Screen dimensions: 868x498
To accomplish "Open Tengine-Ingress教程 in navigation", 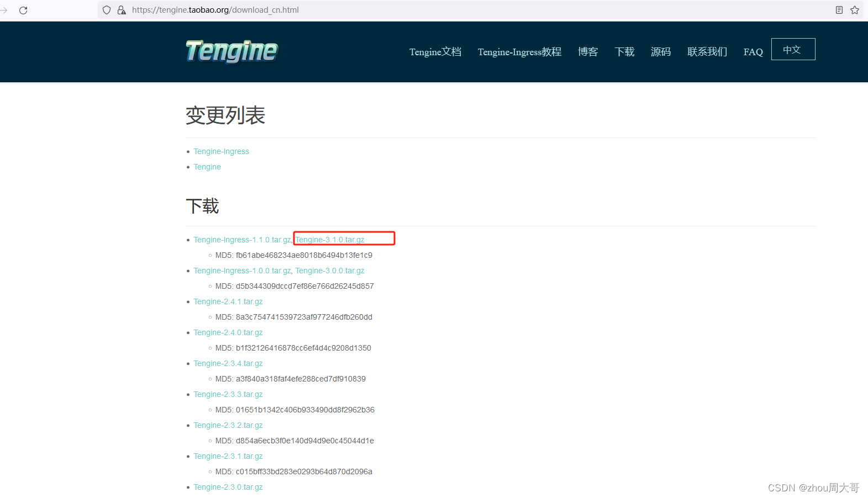I will pos(519,52).
